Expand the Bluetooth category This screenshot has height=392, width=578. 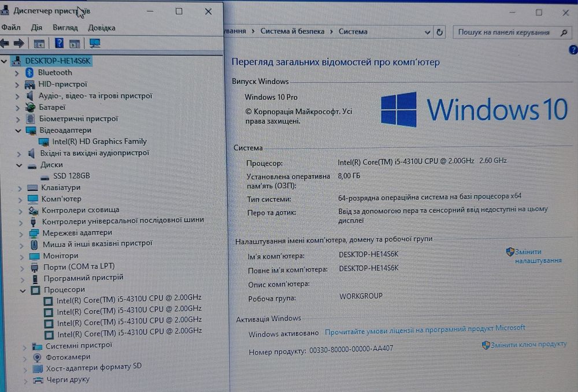(17, 73)
